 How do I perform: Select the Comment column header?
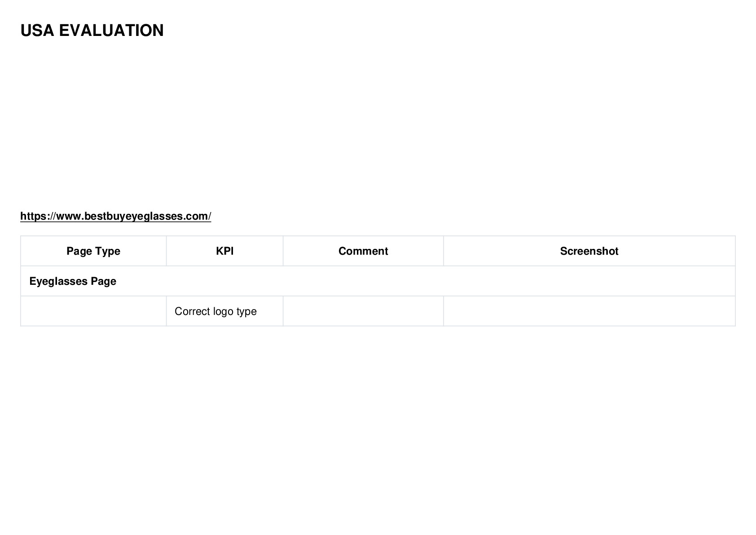(363, 251)
